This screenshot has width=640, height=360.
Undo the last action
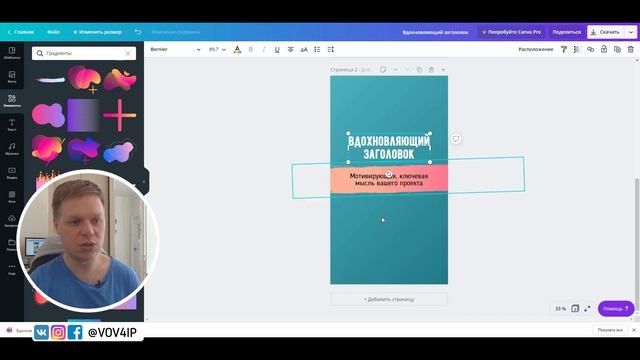tap(138, 32)
